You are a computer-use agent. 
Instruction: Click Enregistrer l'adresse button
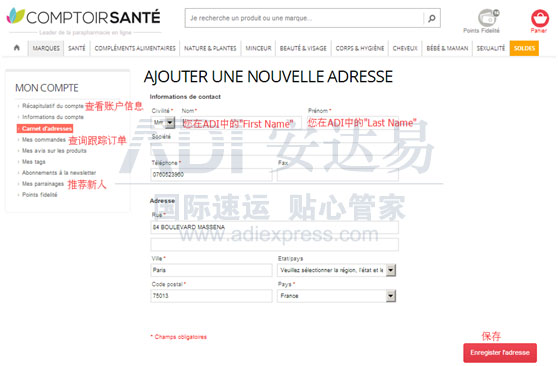[500, 352]
